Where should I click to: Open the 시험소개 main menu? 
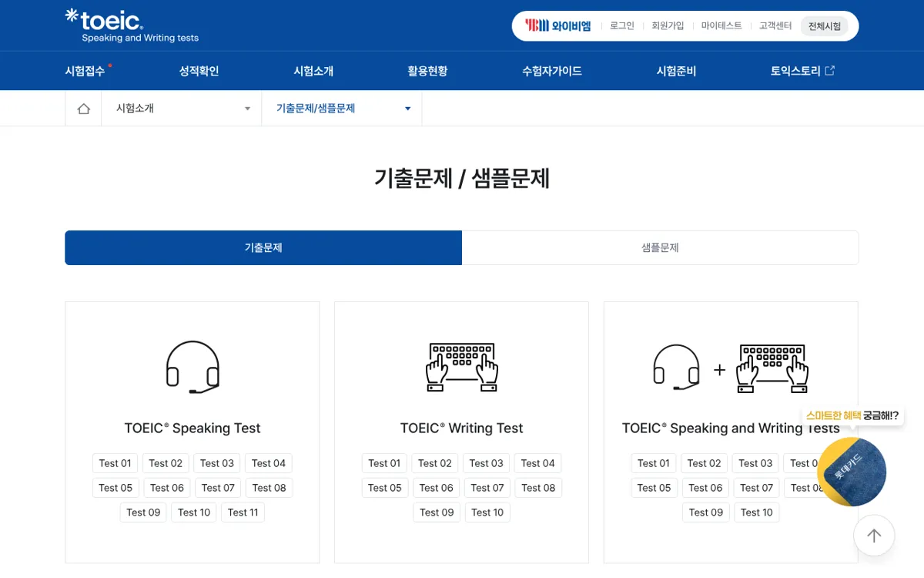click(313, 71)
